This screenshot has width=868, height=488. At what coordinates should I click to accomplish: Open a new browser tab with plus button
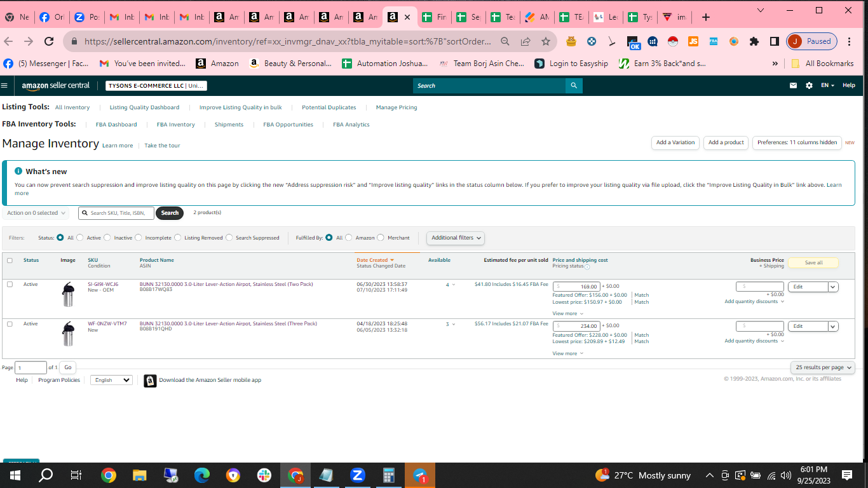(x=706, y=17)
